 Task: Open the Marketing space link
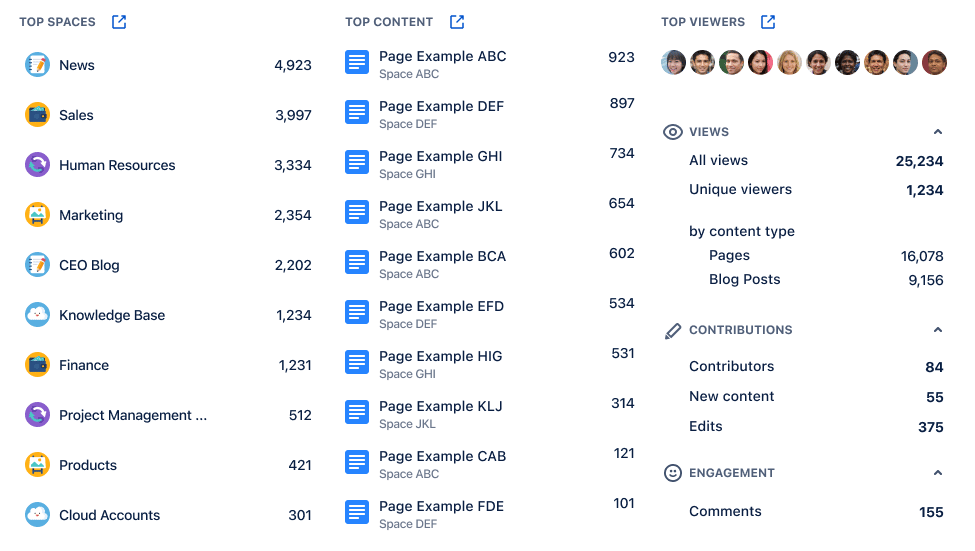(91, 215)
